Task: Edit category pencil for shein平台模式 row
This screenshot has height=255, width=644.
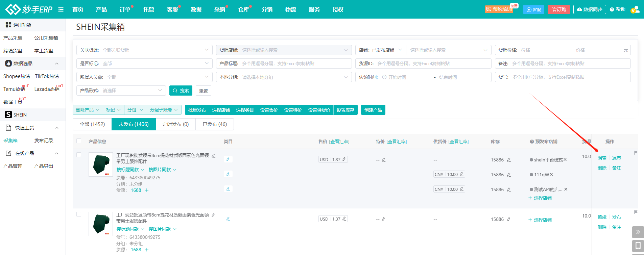Action: (228, 159)
